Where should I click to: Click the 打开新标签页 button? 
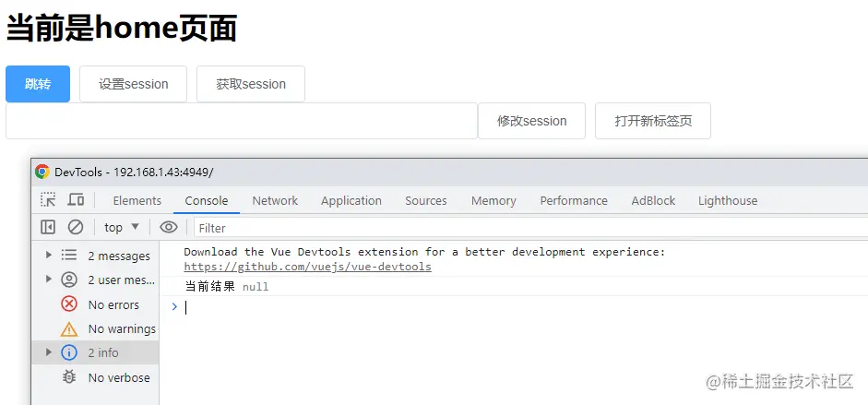(653, 121)
